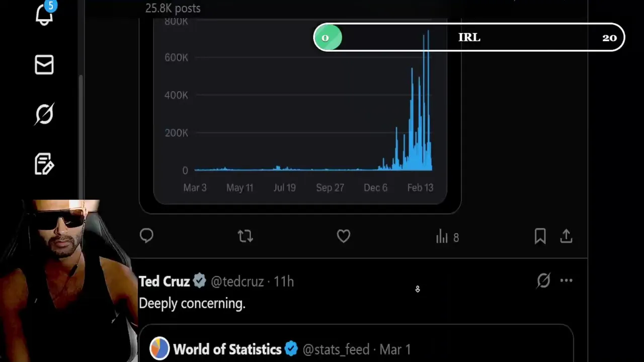
Task: Click Ted Cruz's verified badge
Action: coord(200,281)
